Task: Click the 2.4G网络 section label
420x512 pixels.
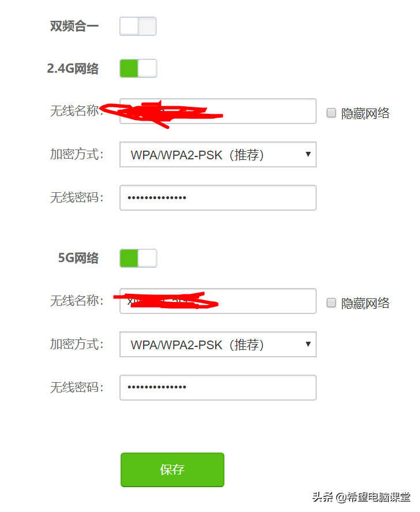Action: point(73,69)
